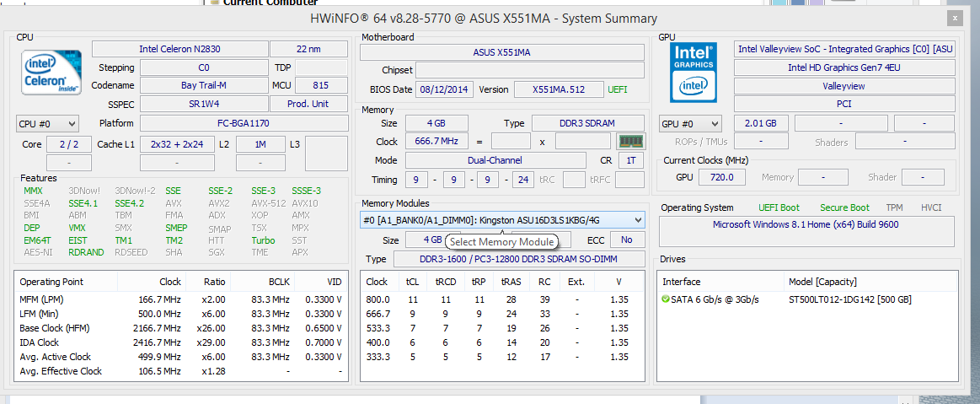Click the Intel Celeron inside logo

click(x=51, y=73)
